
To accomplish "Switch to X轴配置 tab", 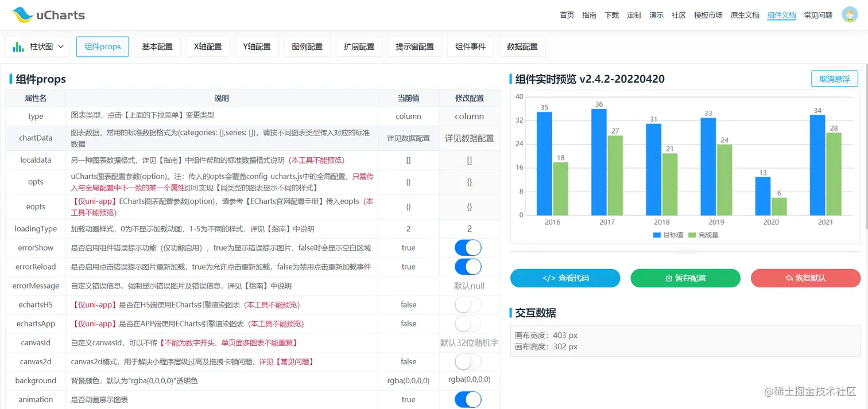I will coord(208,47).
